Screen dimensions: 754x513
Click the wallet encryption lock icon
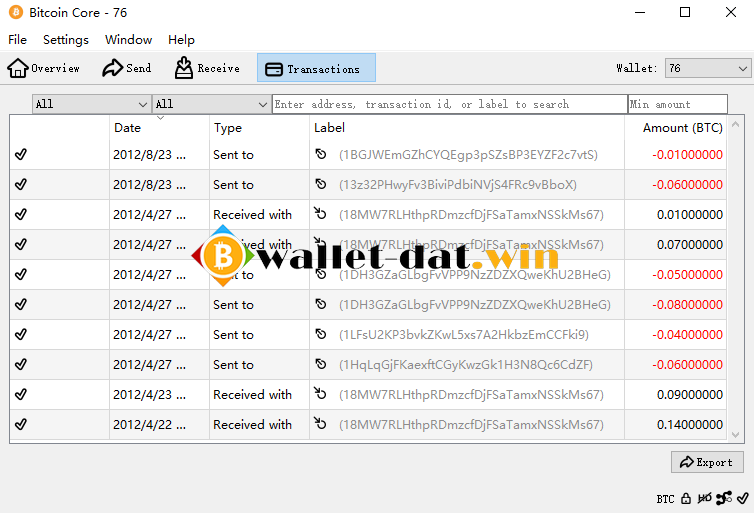coord(686,499)
